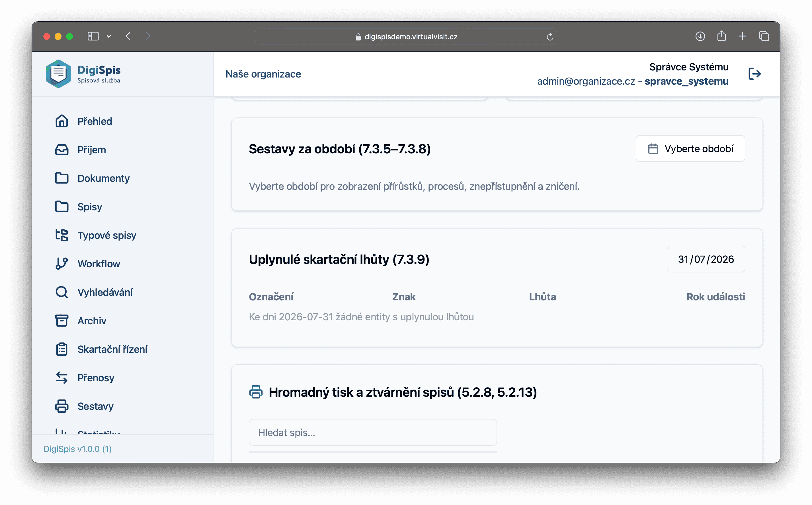
Task: Go back with the Safari back arrow
Action: (128, 36)
